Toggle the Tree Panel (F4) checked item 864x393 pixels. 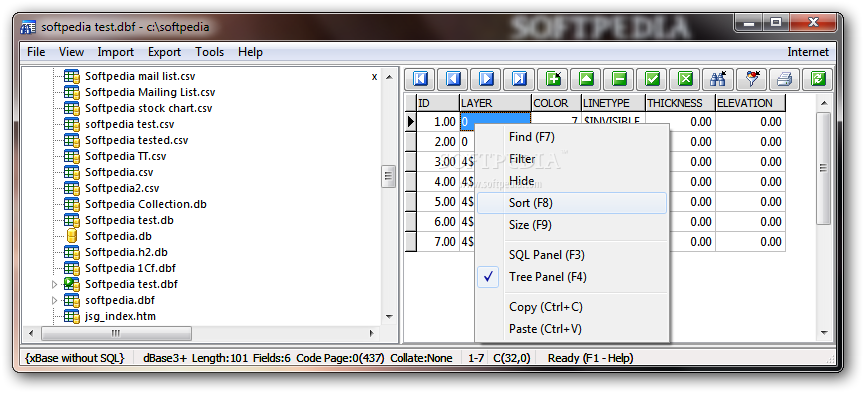(571, 277)
